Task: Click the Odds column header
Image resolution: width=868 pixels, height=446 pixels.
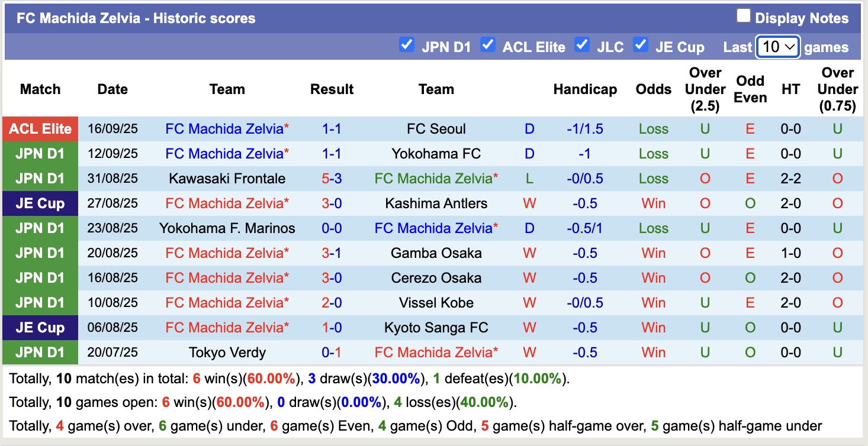Action: 653,89
